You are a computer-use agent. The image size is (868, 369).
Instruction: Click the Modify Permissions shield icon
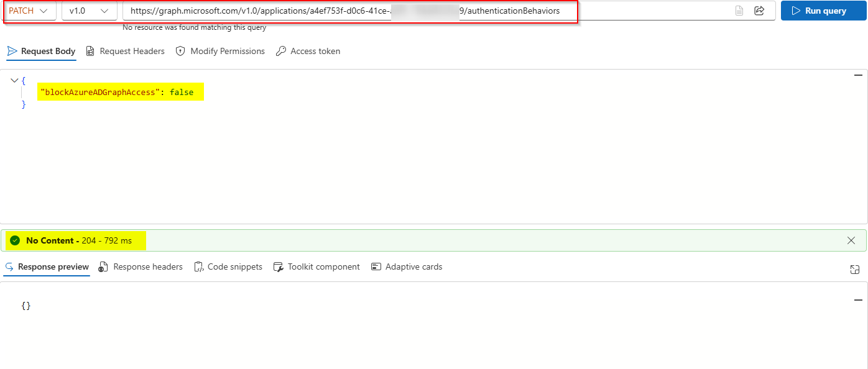tap(180, 51)
